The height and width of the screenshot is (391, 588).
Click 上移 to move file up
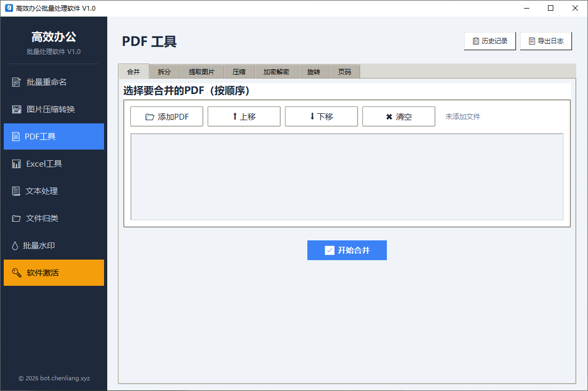244,116
